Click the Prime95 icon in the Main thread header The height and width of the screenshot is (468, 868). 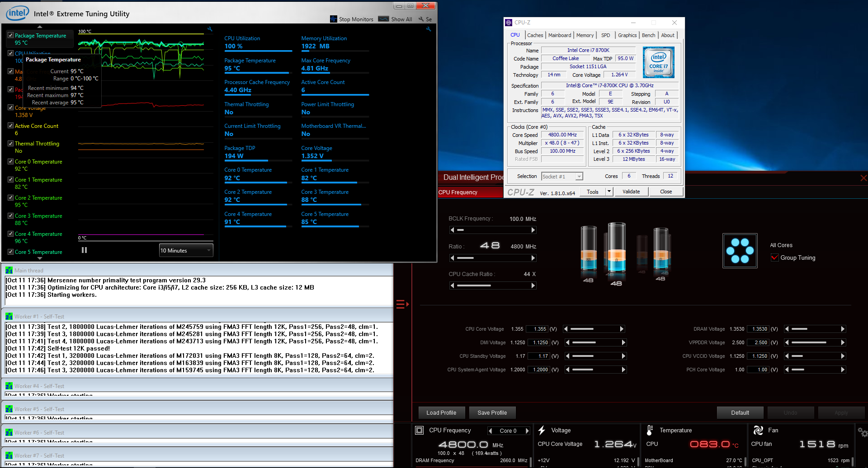9,270
